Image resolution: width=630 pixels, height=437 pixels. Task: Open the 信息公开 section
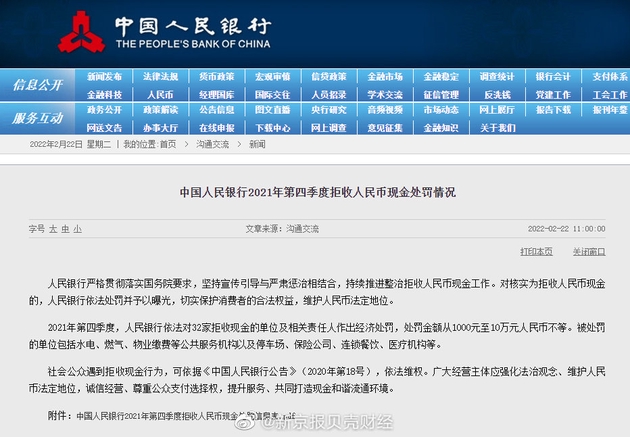coord(37,85)
